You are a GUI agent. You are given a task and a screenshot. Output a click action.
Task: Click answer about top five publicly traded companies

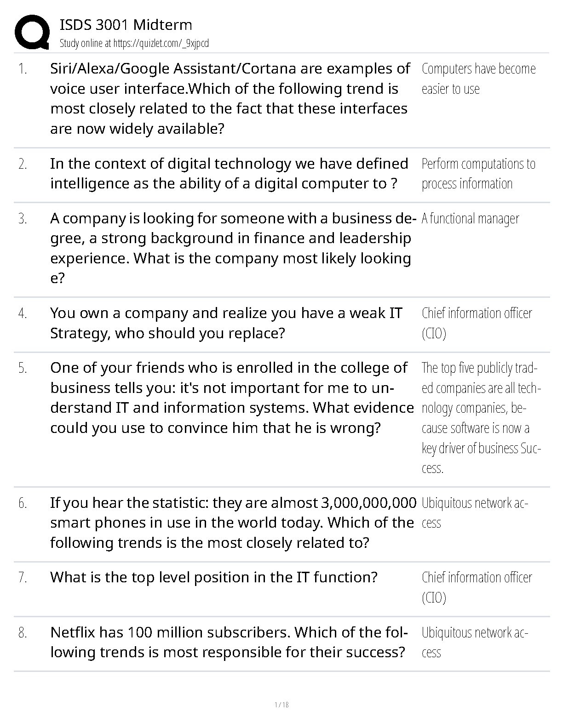point(481,418)
